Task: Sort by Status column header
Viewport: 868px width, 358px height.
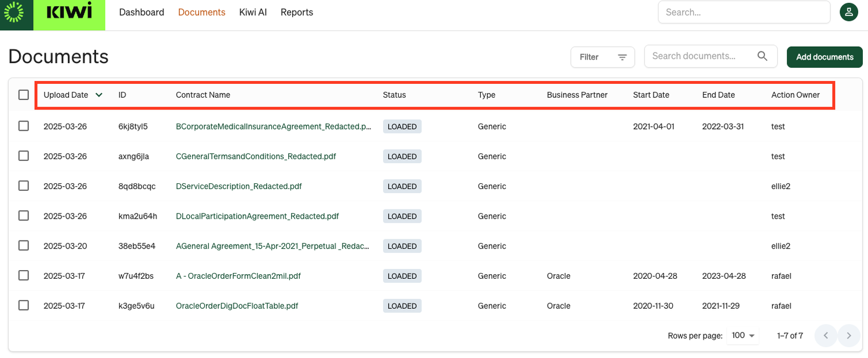Action: pyautogui.click(x=394, y=95)
